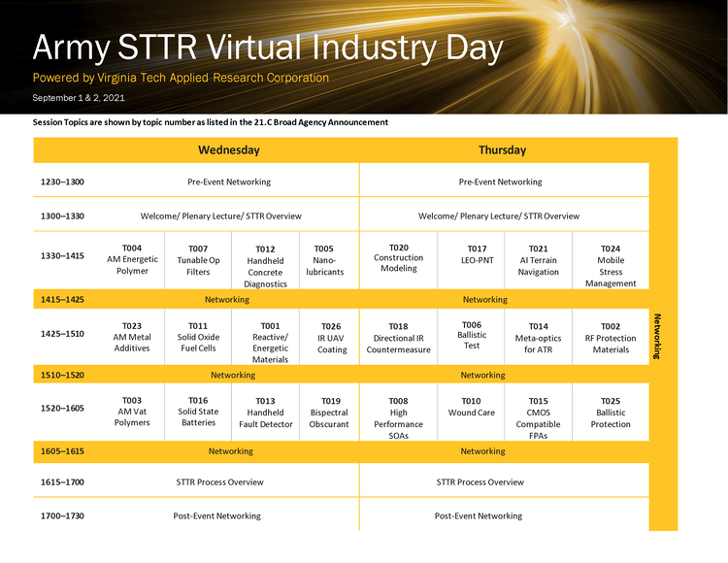Click the 1330–1415 time slot label
The width and height of the screenshot is (728, 563).
pos(62,256)
